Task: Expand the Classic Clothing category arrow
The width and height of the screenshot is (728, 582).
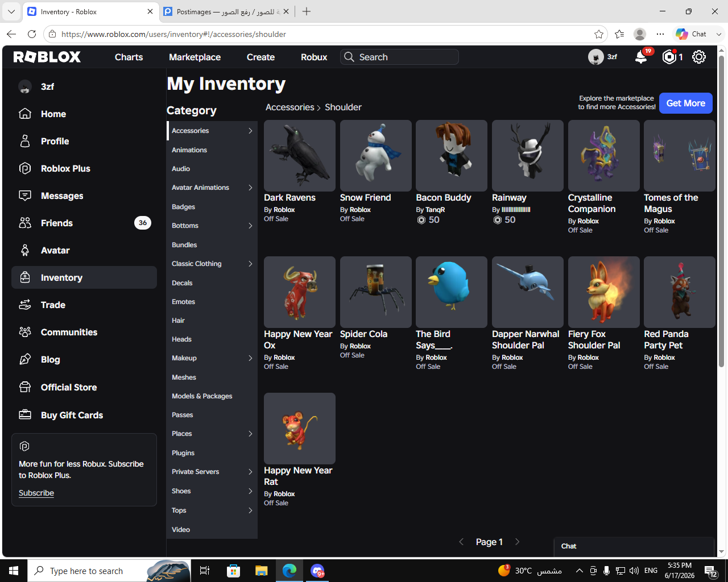Action: 250,264
